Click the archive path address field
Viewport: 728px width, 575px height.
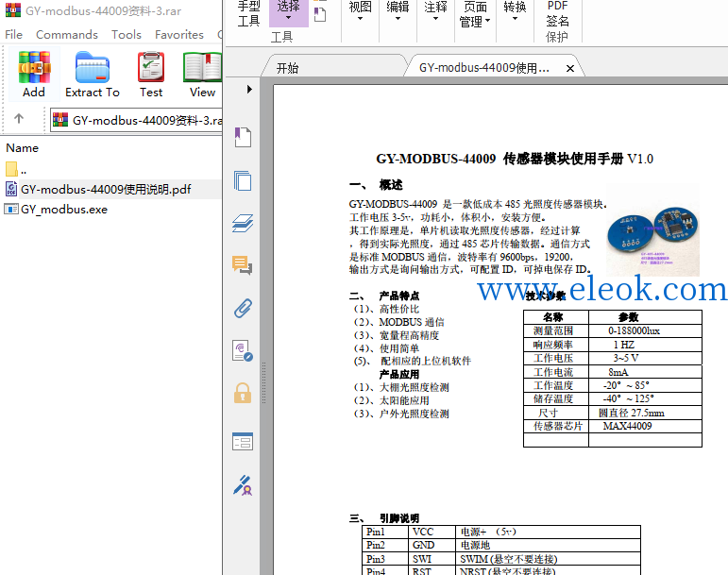pos(136,120)
